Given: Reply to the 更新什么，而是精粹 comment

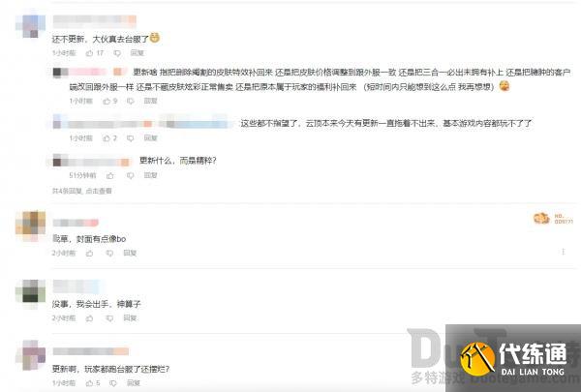Looking at the screenshot, I should pyautogui.click(x=150, y=175).
